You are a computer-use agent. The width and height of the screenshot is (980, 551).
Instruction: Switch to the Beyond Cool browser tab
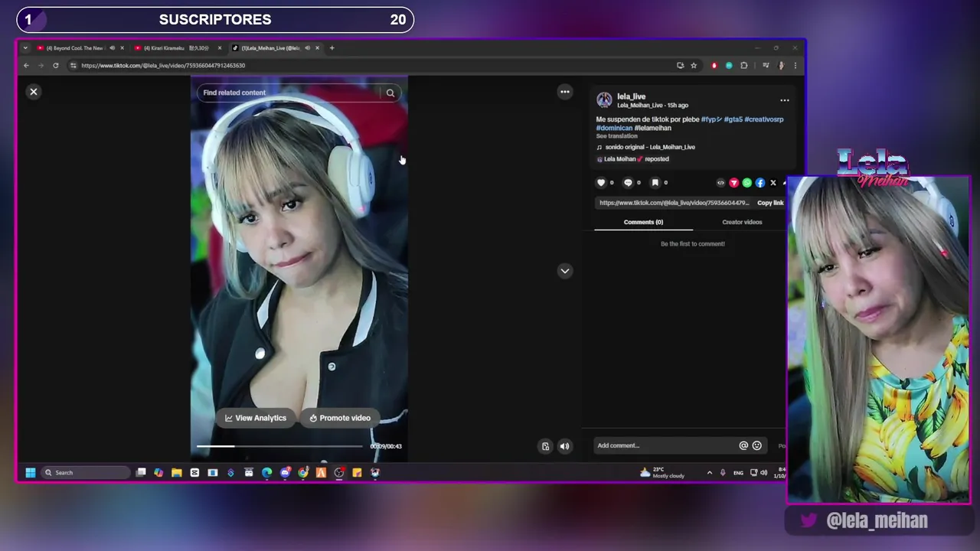pyautogui.click(x=75, y=48)
